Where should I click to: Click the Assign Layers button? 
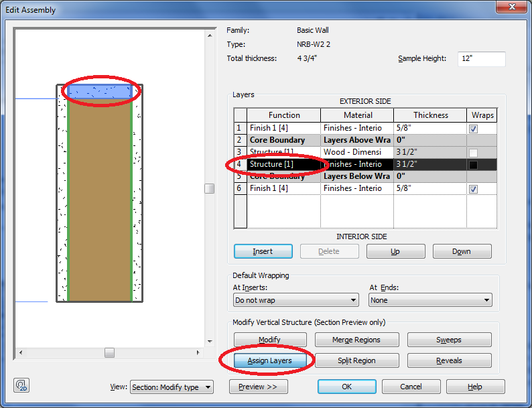click(270, 360)
